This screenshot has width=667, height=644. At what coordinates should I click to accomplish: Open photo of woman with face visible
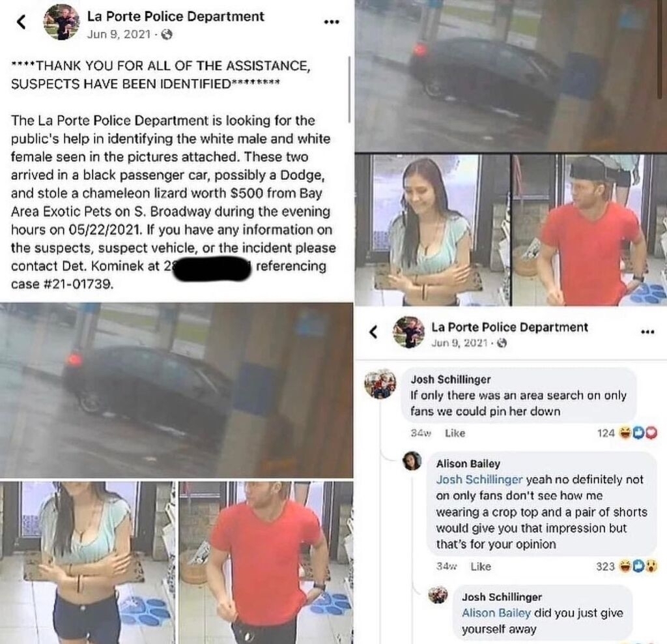tap(433, 230)
